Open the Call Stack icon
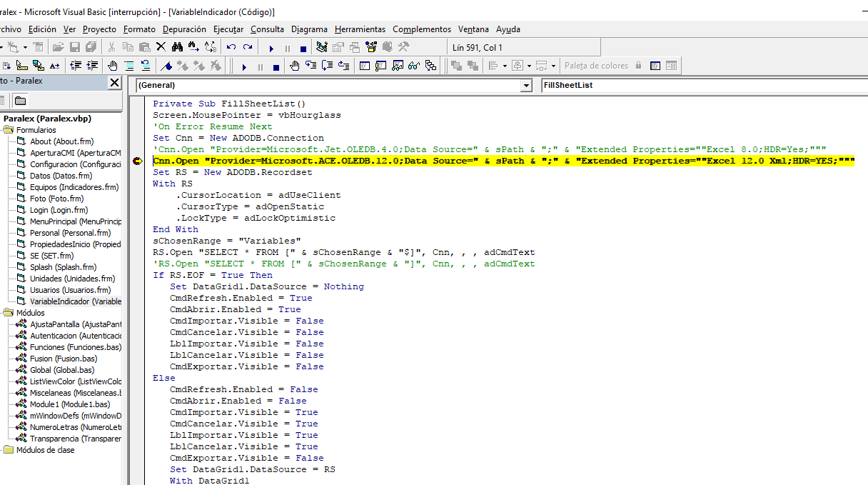 tap(430, 66)
